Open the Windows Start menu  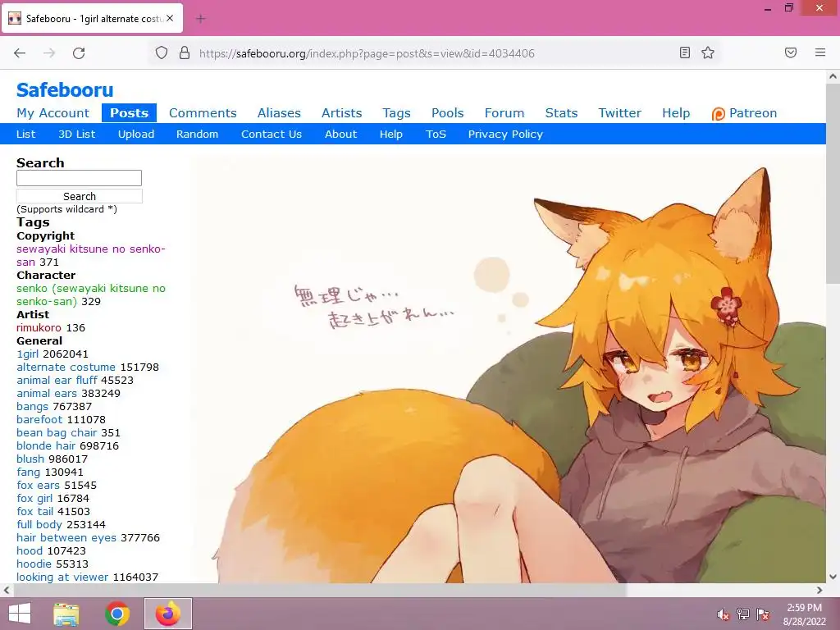pos(20,614)
